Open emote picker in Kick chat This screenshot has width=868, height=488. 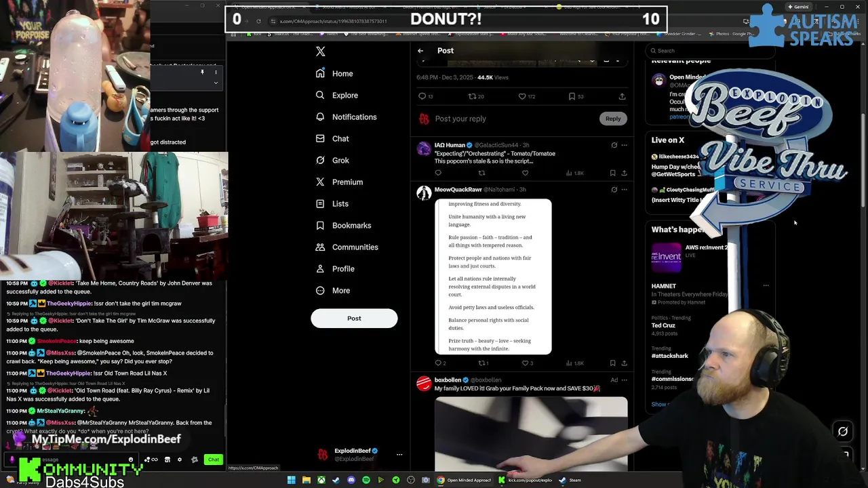pyautogui.click(x=131, y=460)
